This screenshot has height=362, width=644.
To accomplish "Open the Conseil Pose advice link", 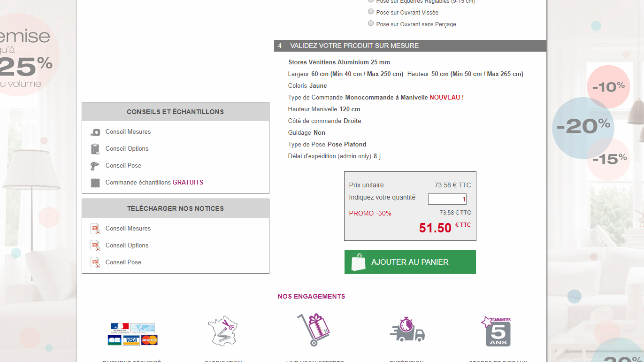I will (x=123, y=166).
